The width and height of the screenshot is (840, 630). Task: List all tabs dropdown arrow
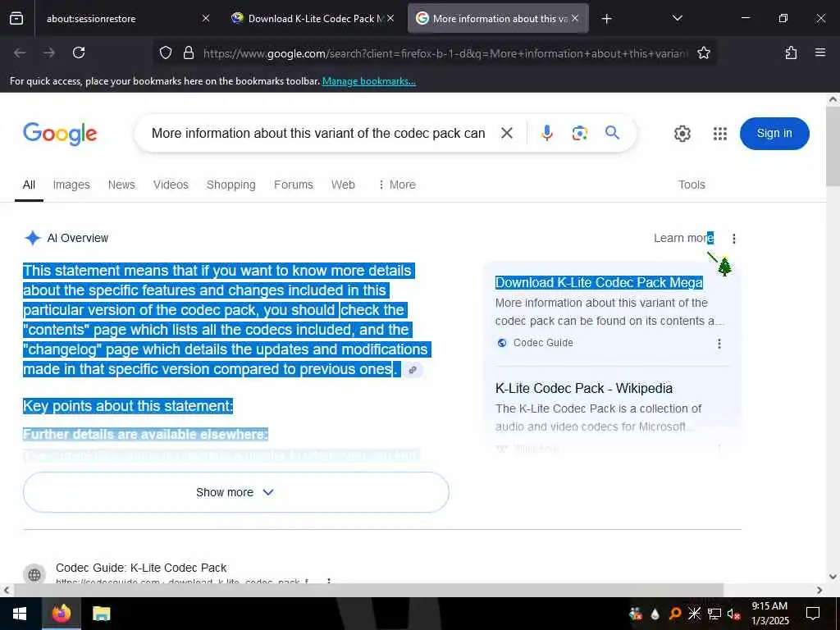(x=677, y=18)
